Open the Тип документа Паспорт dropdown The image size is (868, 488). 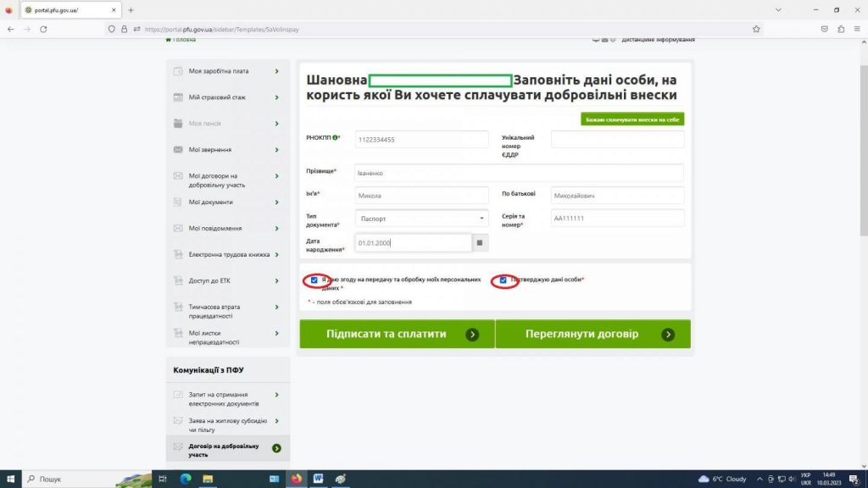[x=421, y=219]
